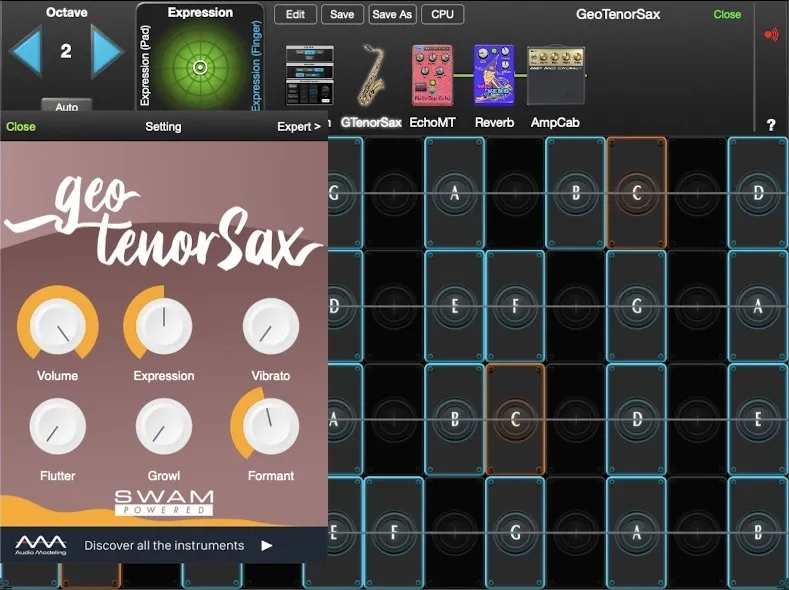Click the play arrow beside Discover all instruments

pyautogui.click(x=267, y=546)
